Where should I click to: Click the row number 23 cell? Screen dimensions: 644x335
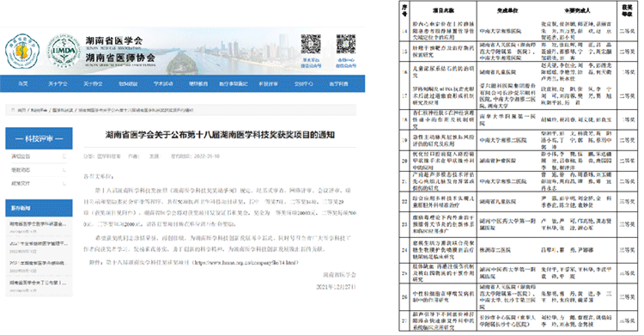click(404, 224)
